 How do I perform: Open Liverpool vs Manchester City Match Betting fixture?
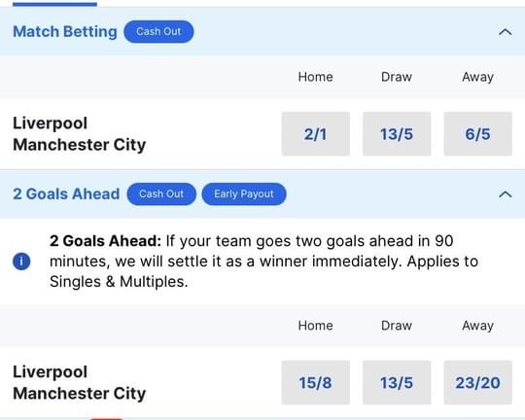click(x=80, y=134)
